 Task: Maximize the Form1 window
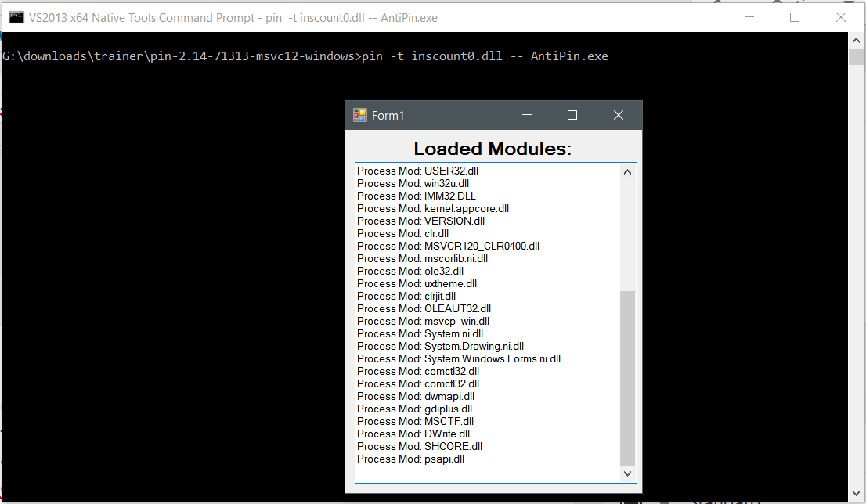pyautogui.click(x=572, y=115)
